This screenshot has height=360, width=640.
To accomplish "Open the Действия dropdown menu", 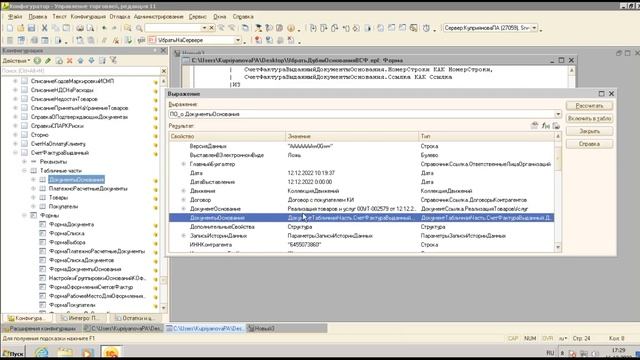I will 16,60.
